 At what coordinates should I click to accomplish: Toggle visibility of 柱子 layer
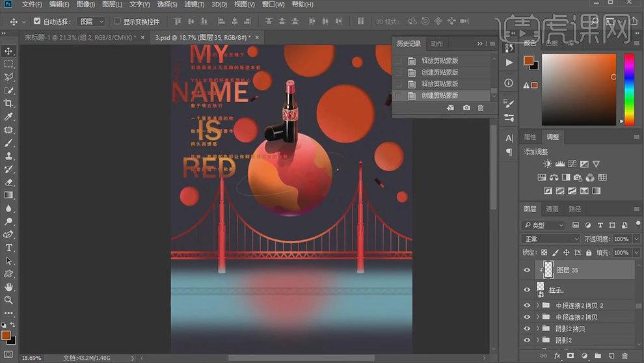click(527, 289)
